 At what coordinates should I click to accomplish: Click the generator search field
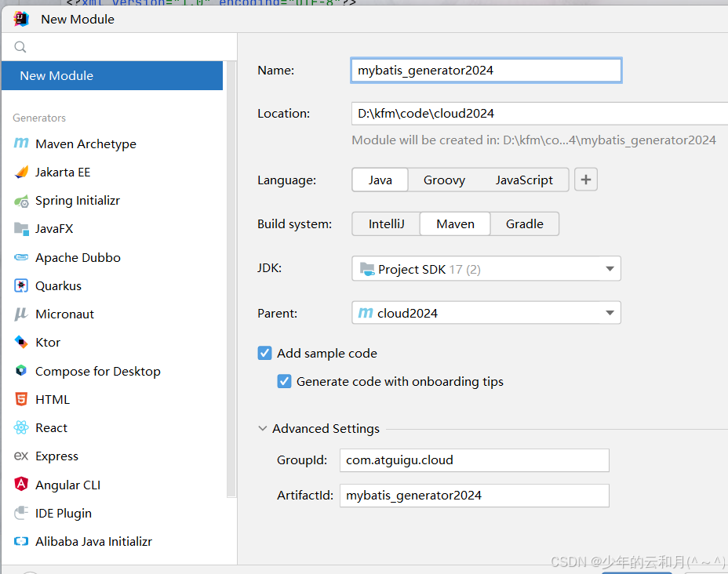119,47
